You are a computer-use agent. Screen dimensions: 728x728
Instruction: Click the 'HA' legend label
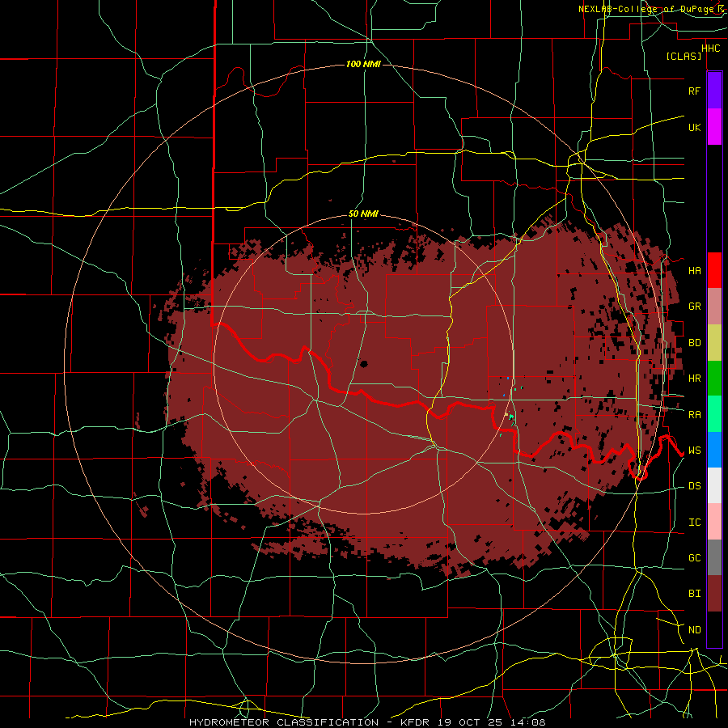(694, 270)
